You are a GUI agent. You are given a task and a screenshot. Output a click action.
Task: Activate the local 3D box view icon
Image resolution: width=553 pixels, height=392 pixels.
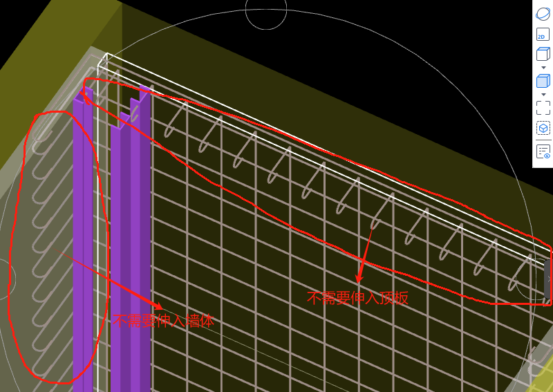(543, 128)
